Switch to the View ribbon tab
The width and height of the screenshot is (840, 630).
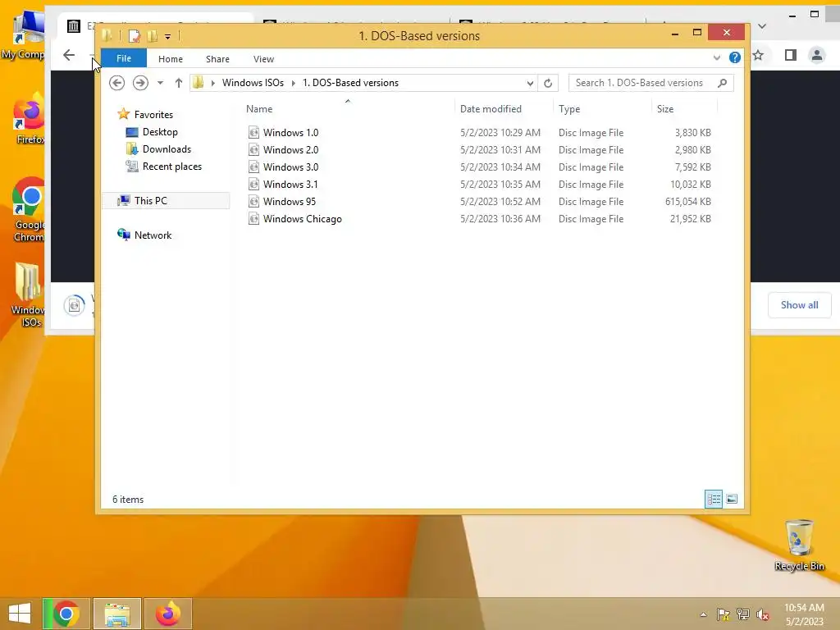coord(263,59)
